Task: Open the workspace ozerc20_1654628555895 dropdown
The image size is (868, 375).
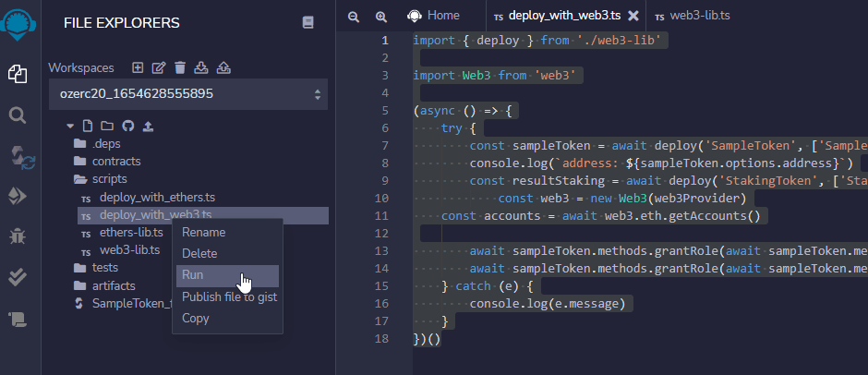Action: [188, 94]
